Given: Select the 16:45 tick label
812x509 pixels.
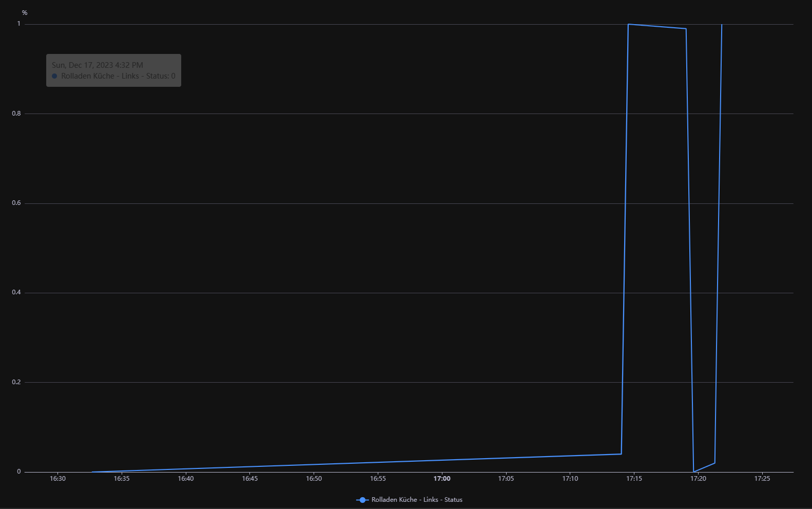Looking at the screenshot, I should click(x=250, y=479).
